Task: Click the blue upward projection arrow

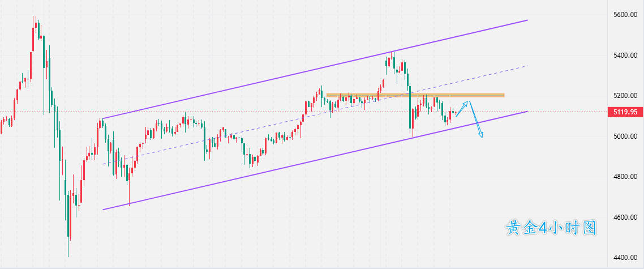Action: [x=462, y=108]
